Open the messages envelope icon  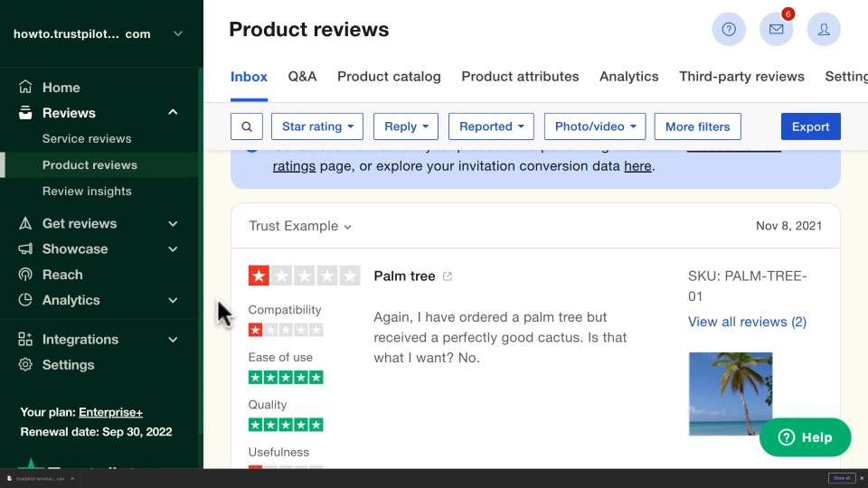point(776,29)
